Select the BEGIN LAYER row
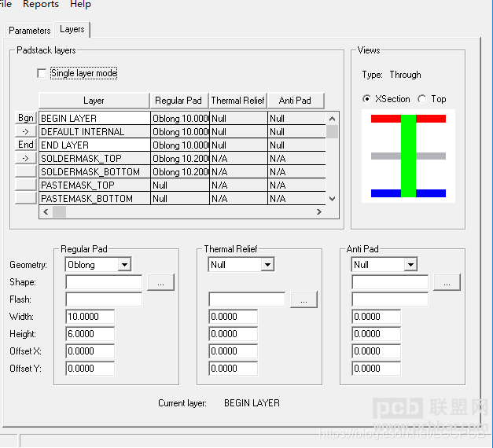 182,118
